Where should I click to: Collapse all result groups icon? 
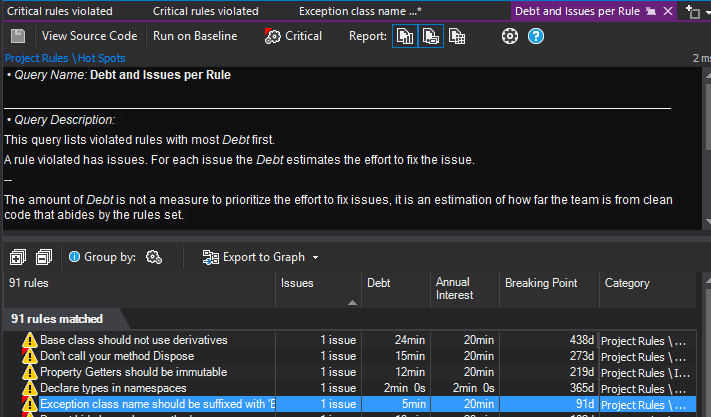44,257
